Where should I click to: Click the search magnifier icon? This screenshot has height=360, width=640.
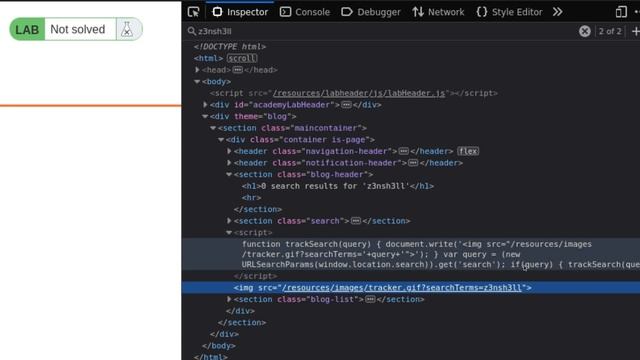(x=191, y=31)
